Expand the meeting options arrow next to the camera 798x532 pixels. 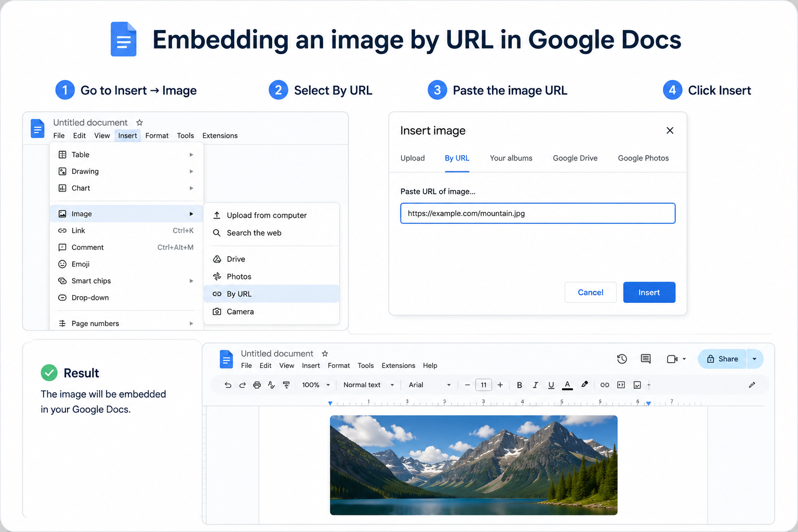[x=684, y=359]
